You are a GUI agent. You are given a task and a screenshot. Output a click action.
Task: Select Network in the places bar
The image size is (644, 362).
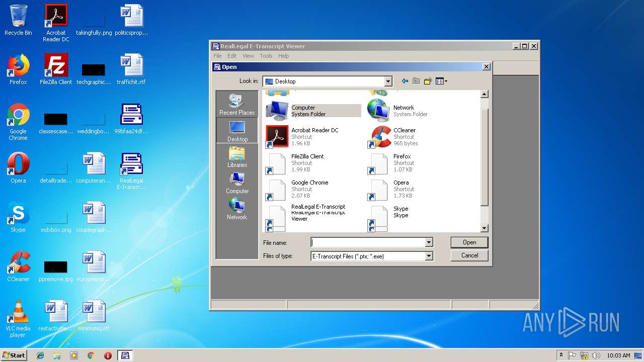point(237,209)
